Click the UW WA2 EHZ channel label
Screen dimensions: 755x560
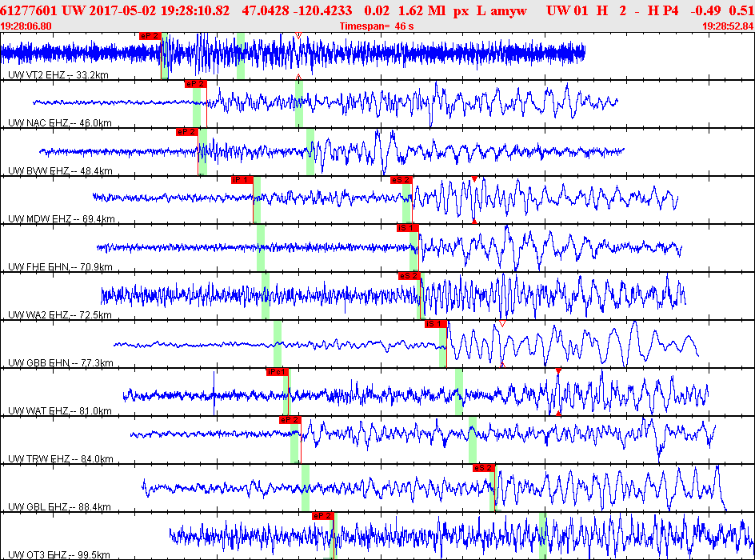click(60, 315)
